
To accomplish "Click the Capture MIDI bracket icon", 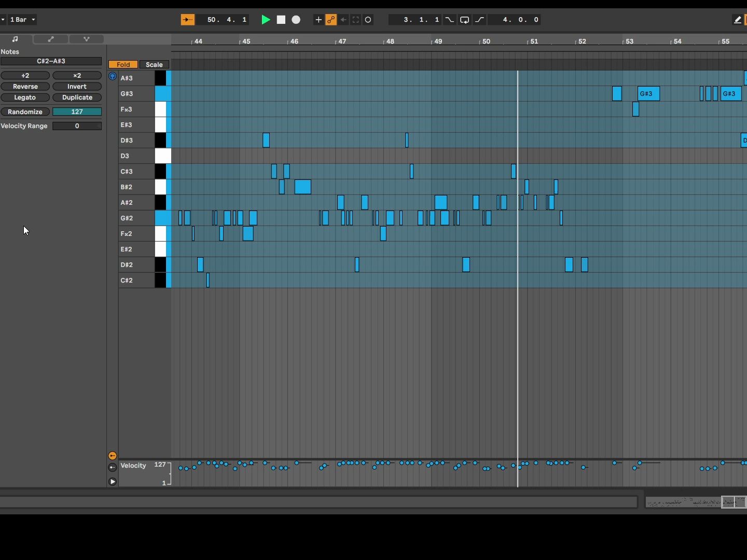I will tap(356, 20).
